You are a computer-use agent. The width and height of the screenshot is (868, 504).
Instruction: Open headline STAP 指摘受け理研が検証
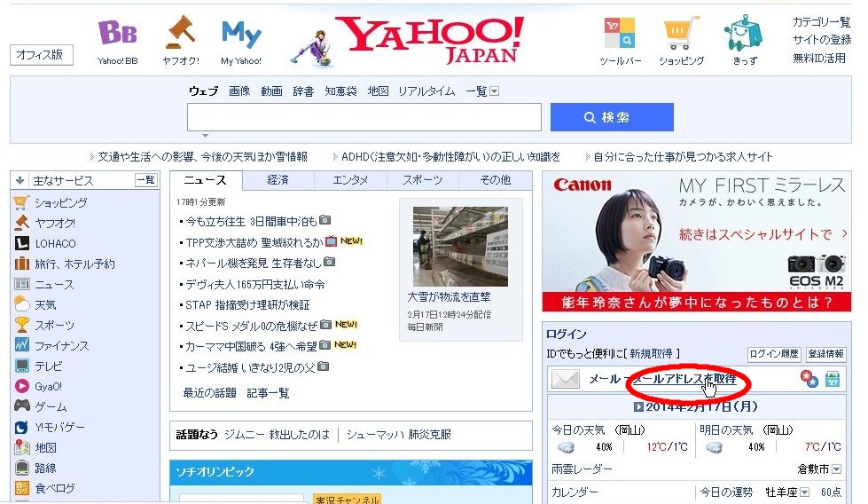[x=247, y=305]
